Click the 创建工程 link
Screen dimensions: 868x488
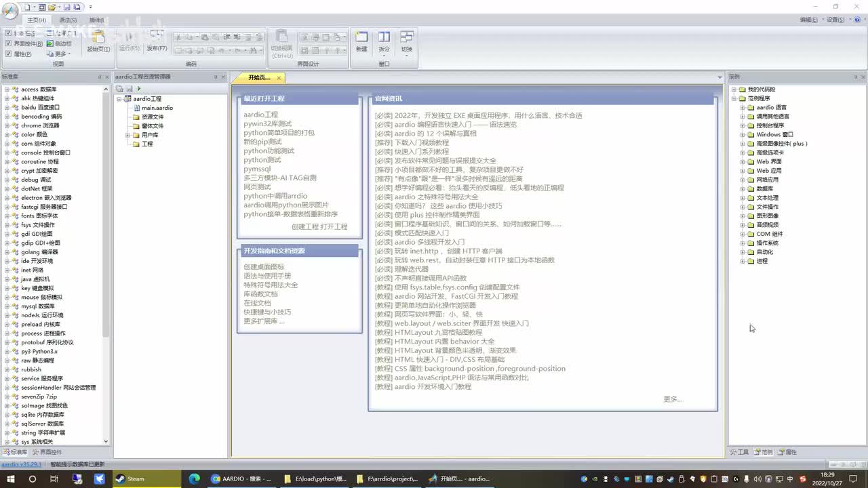pyautogui.click(x=304, y=226)
